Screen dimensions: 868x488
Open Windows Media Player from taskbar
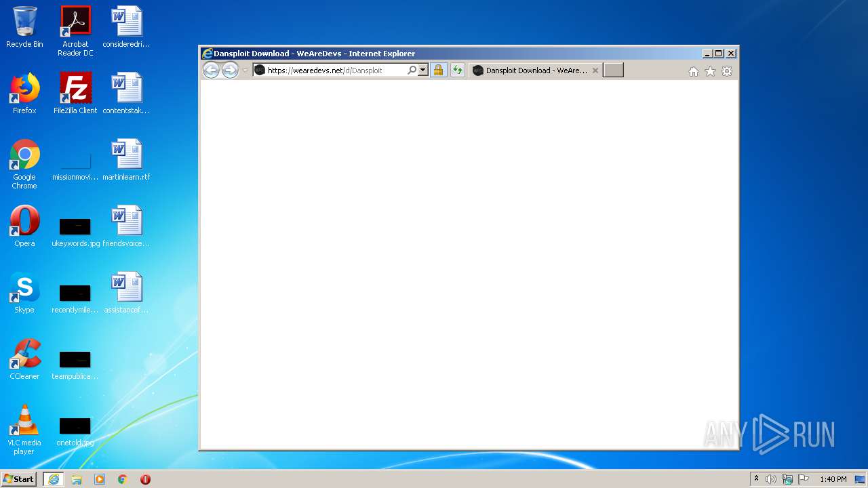[x=100, y=479]
